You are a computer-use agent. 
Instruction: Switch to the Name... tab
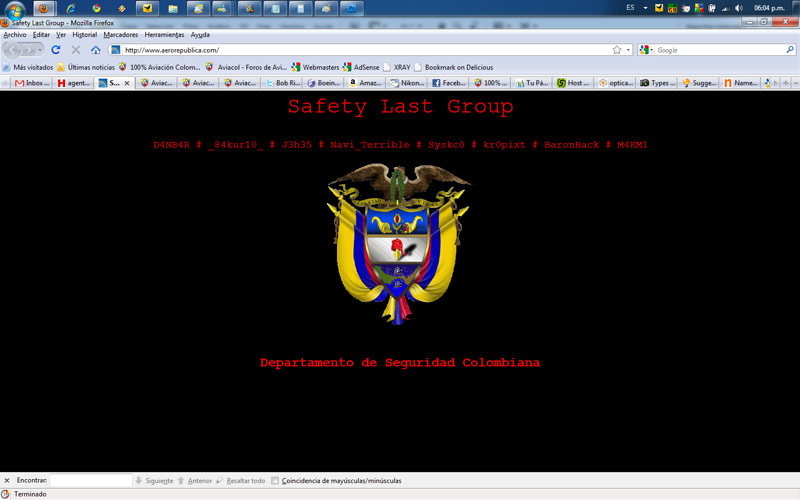coord(740,83)
